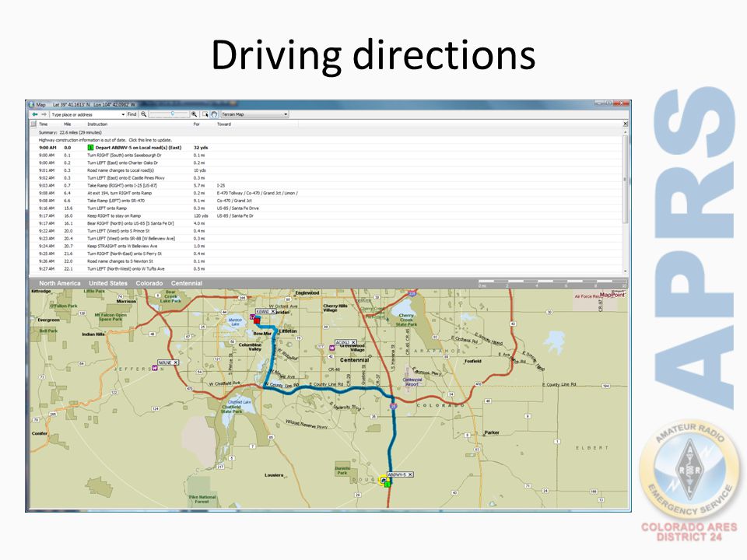Select the 'Turn LEFT (North-West) onto W Tufts Ave' row
The image size is (747, 560).
pos(326,269)
